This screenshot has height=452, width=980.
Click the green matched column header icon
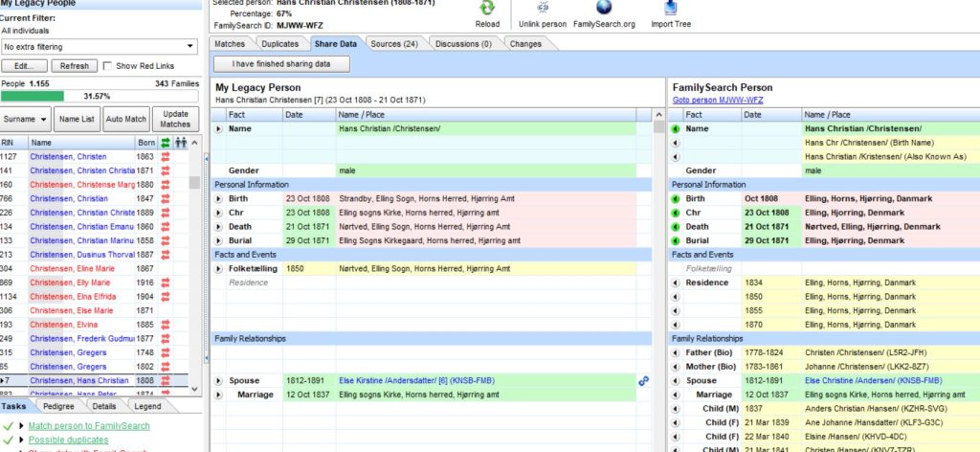[x=166, y=143]
